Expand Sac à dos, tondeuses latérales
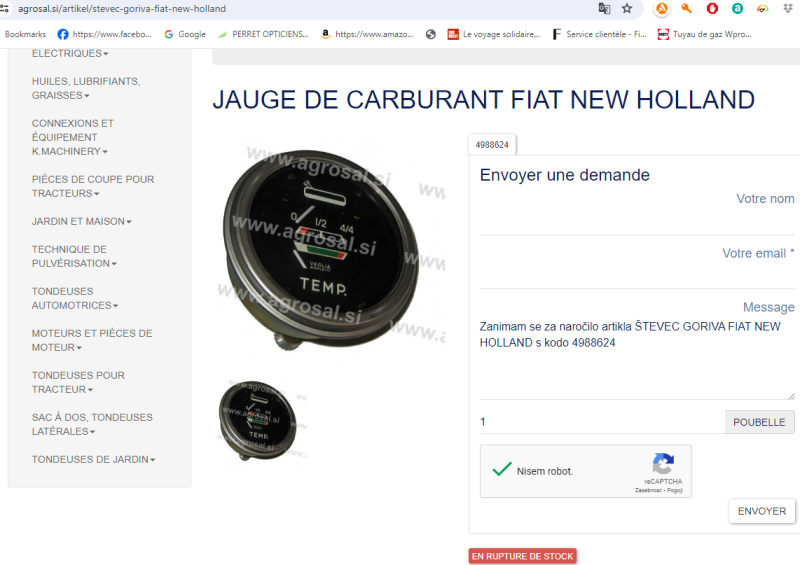 click(x=92, y=424)
